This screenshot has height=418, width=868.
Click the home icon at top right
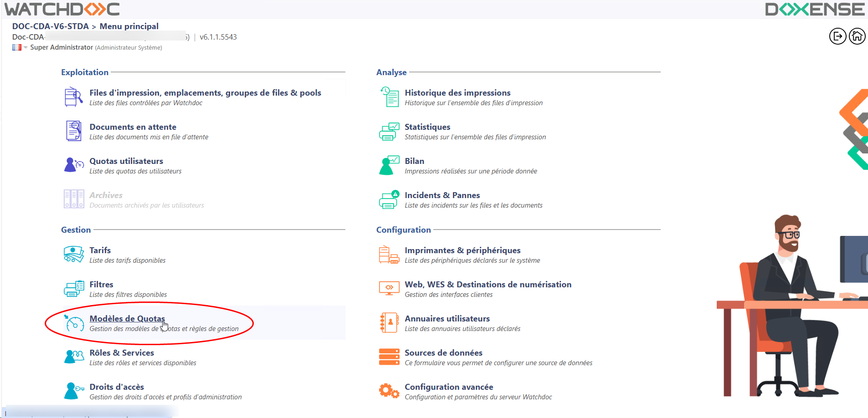tap(857, 36)
